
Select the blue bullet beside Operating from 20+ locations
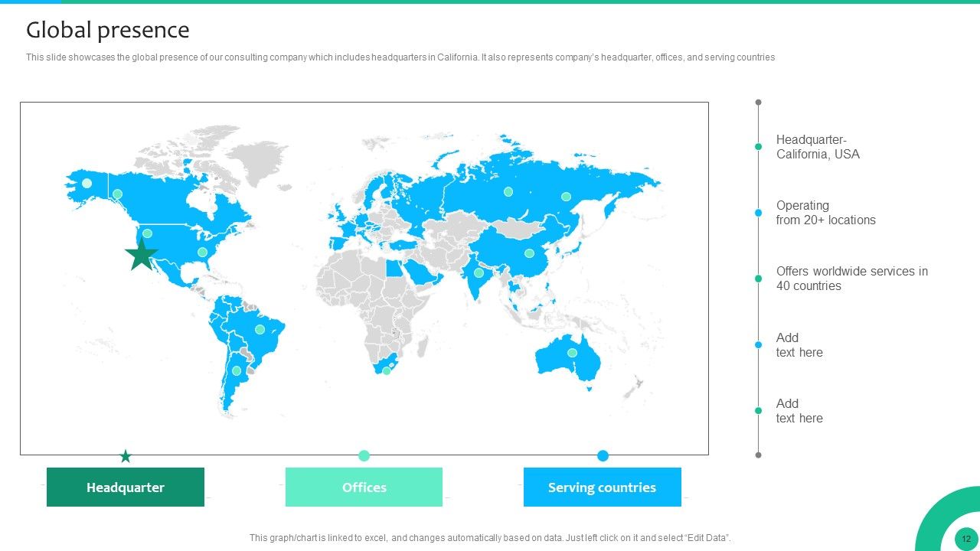758,213
